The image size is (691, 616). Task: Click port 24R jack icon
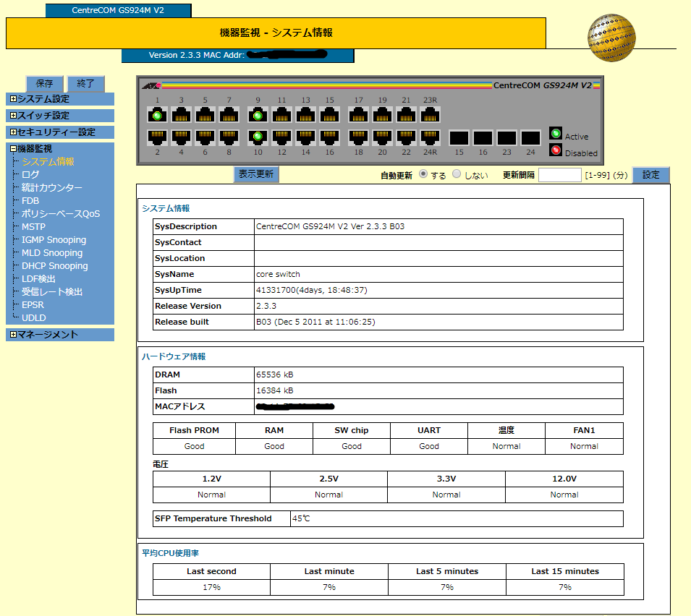pos(430,137)
